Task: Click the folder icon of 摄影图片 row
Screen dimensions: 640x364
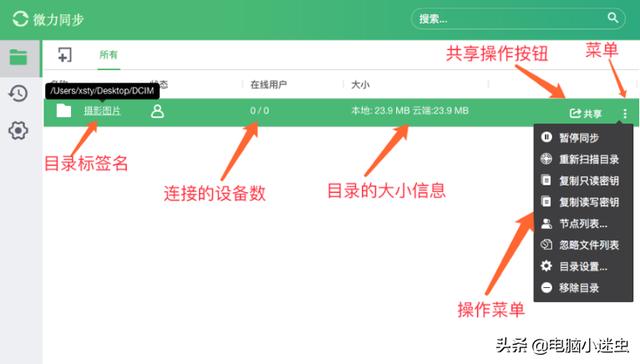Action: pos(64,111)
